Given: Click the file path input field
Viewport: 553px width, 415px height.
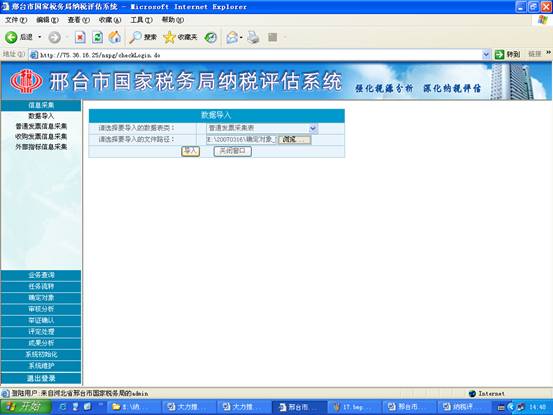Looking at the screenshot, I should point(241,140).
